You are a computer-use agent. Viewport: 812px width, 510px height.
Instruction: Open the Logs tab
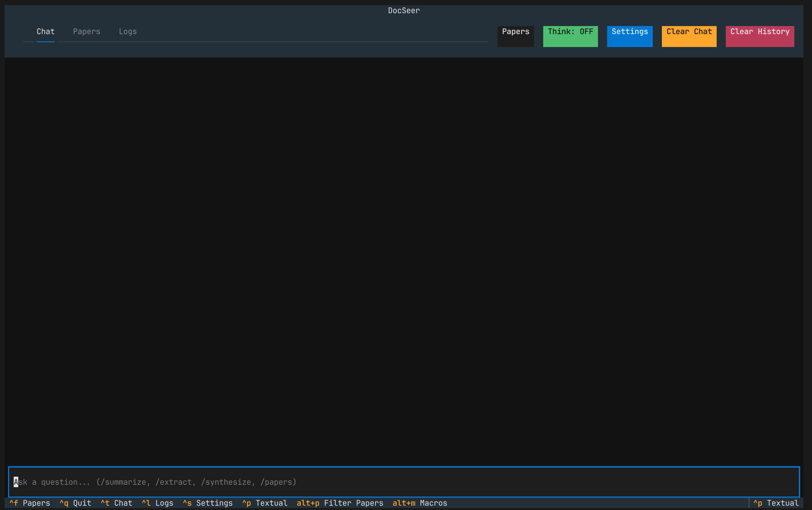point(128,31)
